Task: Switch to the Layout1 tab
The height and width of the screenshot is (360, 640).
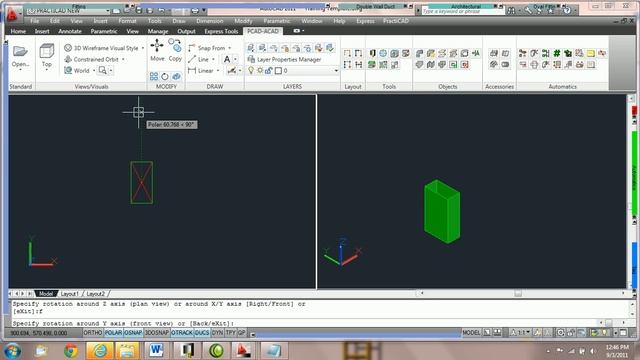Action: [69, 294]
